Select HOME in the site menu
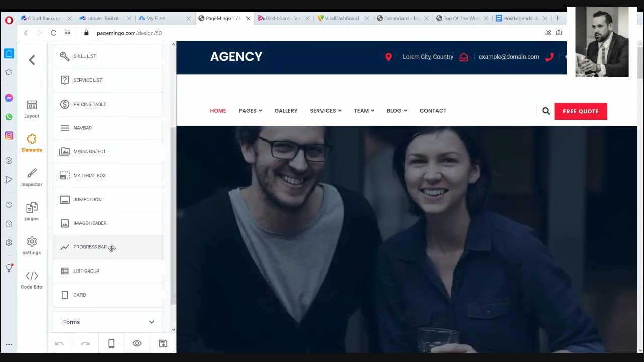This screenshot has width=644, height=362. [x=218, y=111]
